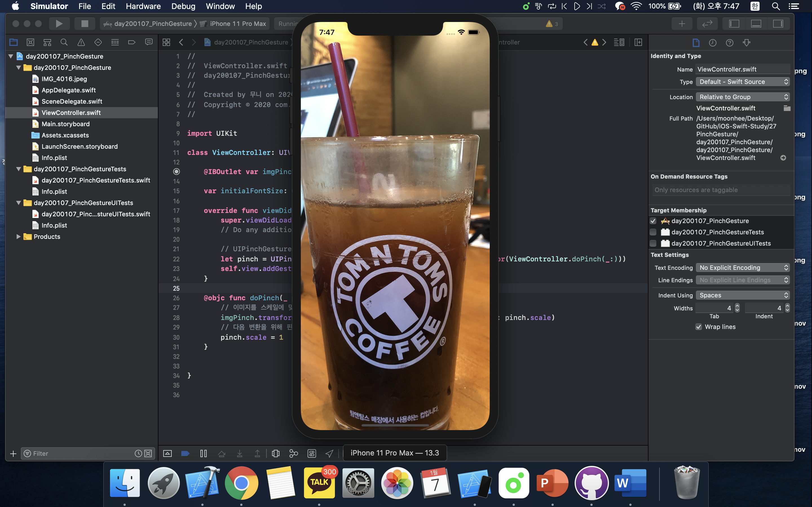Expand the Products folder
Image resolution: width=812 pixels, height=507 pixels.
coord(18,236)
